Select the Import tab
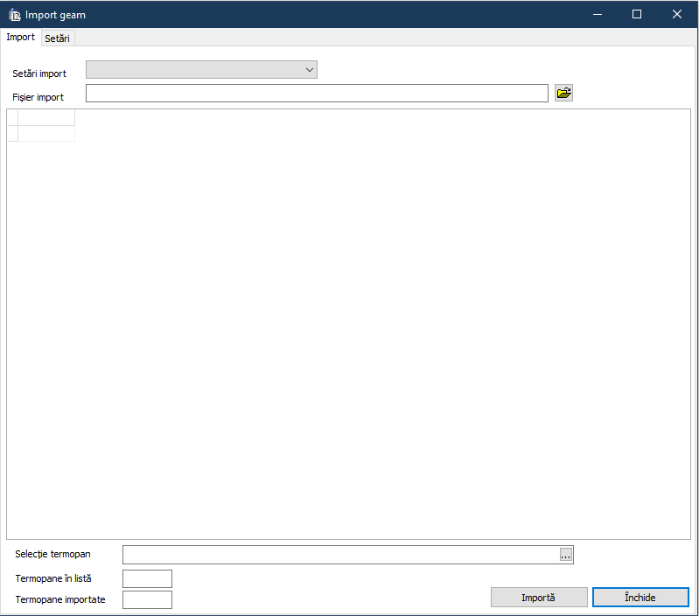This screenshot has width=699, height=616. (x=20, y=38)
